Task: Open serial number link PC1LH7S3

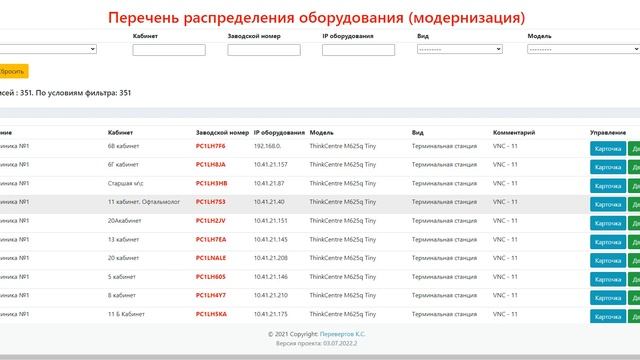Action: click(x=211, y=202)
